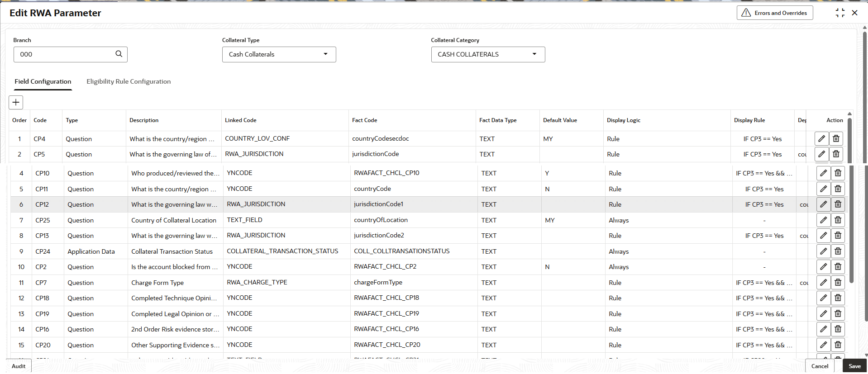The height and width of the screenshot is (374, 868).
Task: Delete the CP10 row with the trash icon
Action: coord(838,173)
